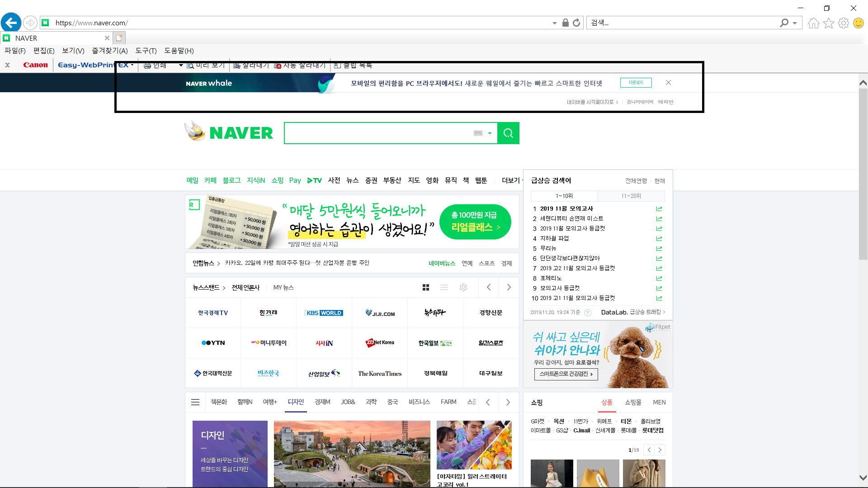
Task: Refresh the page with reload icon
Action: tap(576, 23)
